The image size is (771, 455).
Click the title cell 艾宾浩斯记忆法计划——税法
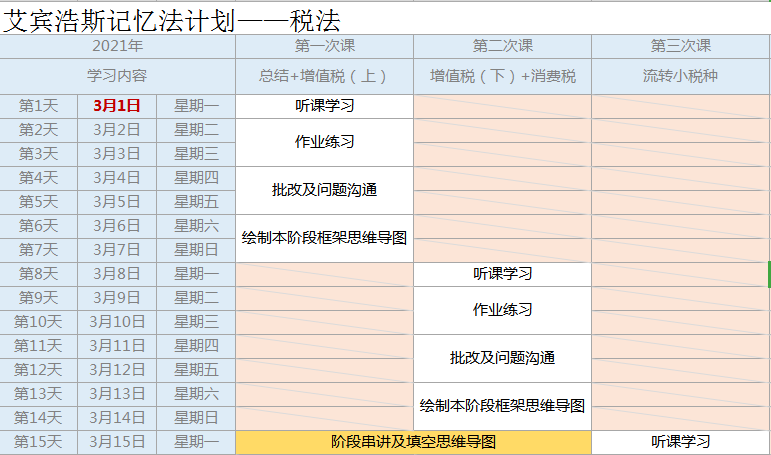(x=172, y=18)
